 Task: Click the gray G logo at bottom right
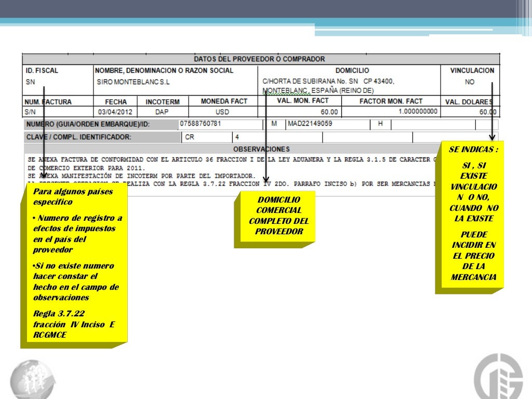click(x=498, y=377)
